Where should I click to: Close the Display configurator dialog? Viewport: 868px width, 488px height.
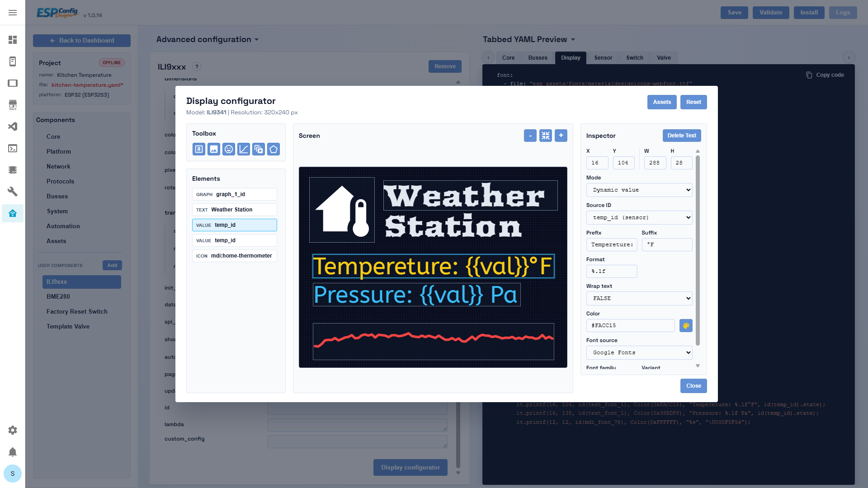693,386
